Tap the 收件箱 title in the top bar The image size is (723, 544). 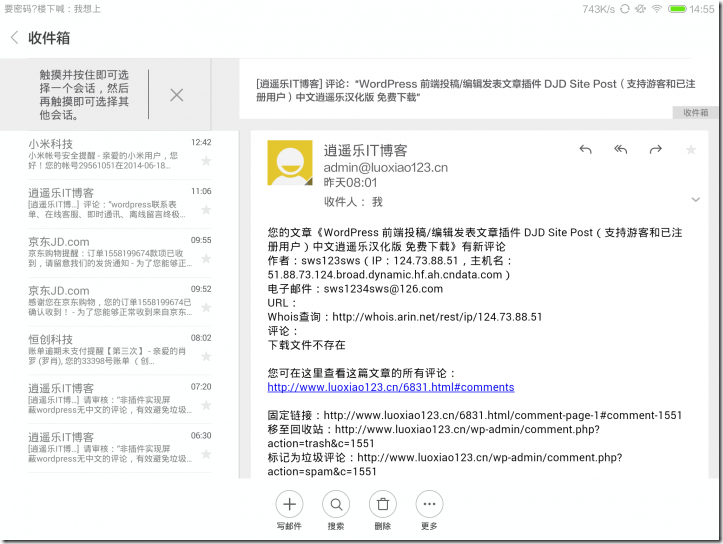49,38
